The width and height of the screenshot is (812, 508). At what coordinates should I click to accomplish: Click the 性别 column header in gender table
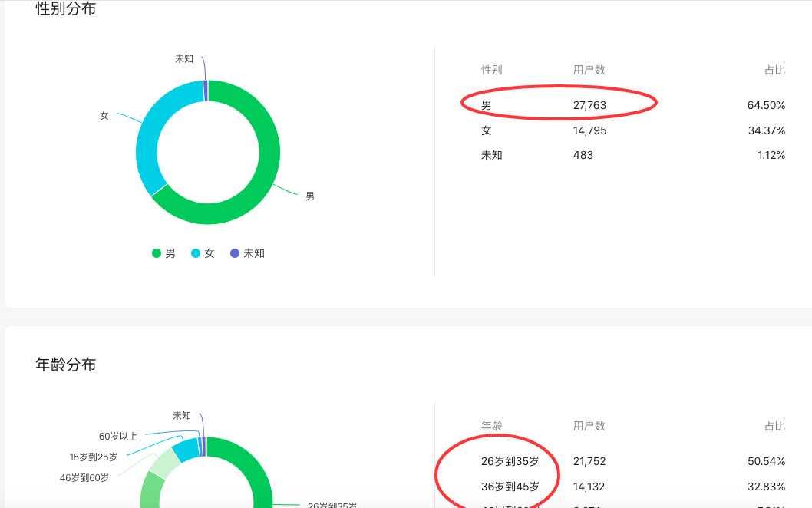[491, 70]
